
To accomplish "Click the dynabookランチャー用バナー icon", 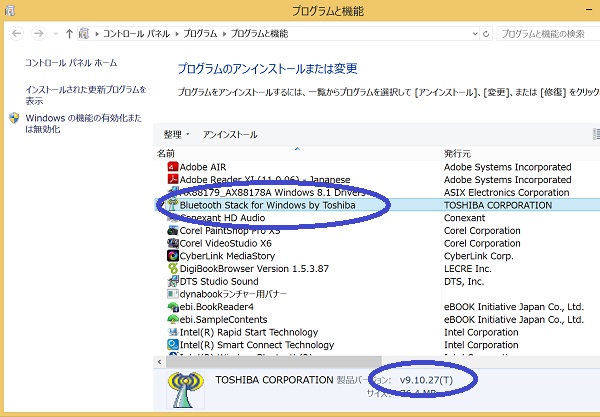I will (x=173, y=294).
